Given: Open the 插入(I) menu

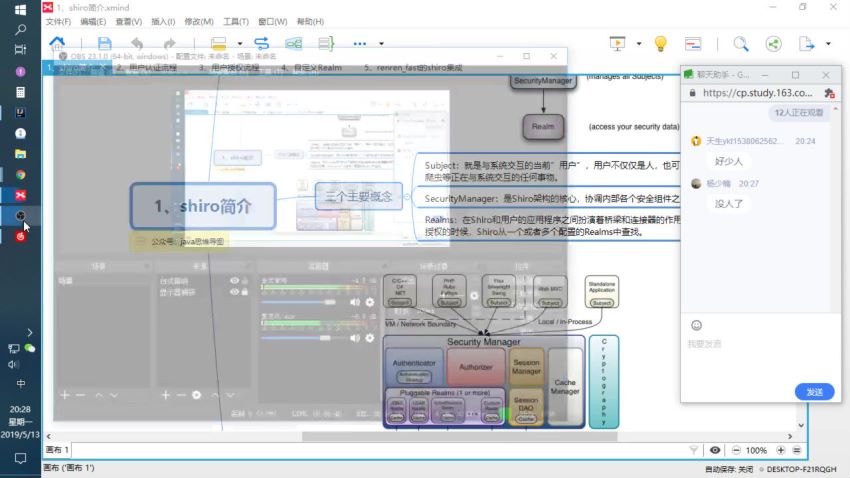Looking at the screenshot, I should point(163,22).
